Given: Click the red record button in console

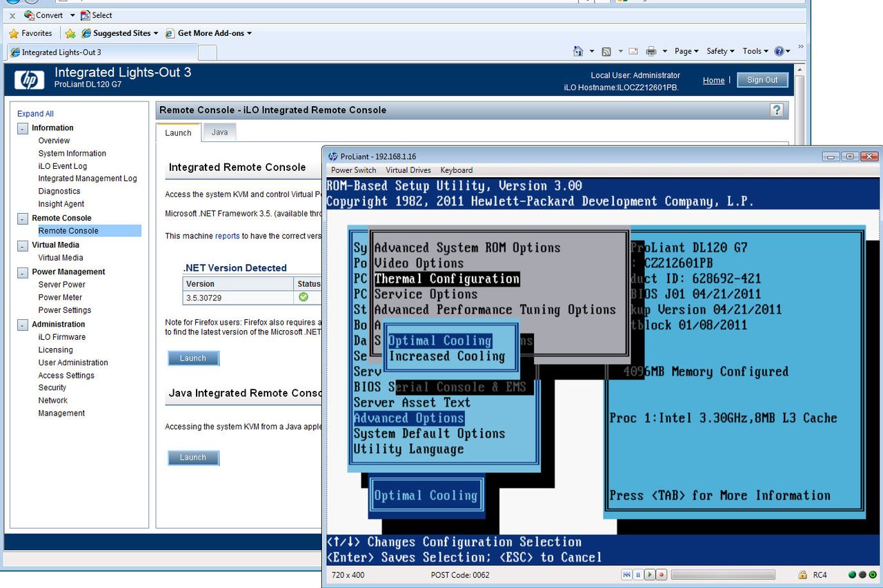Looking at the screenshot, I should 661,574.
